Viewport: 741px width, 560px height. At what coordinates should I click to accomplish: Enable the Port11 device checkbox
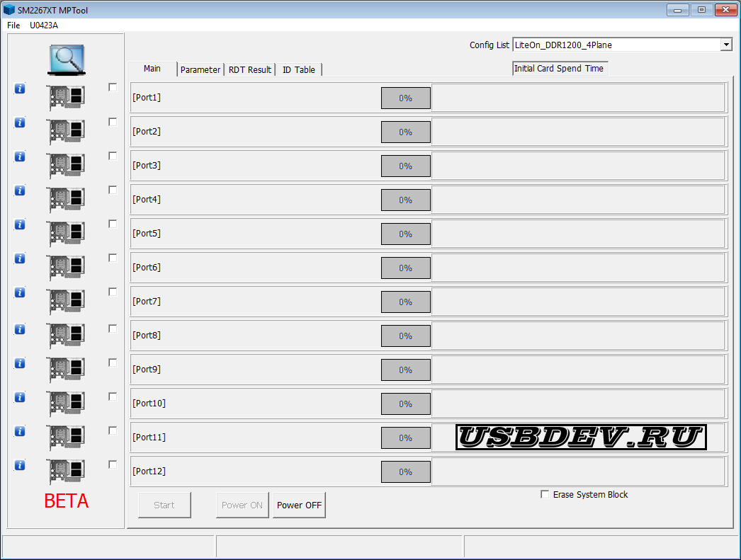pos(113,430)
